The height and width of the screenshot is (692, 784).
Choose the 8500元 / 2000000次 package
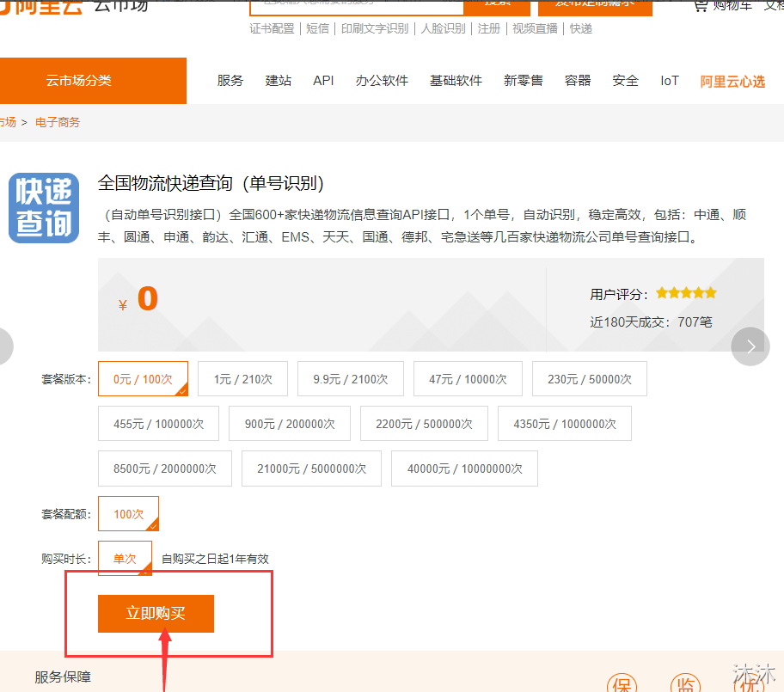(x=165, y=468)
